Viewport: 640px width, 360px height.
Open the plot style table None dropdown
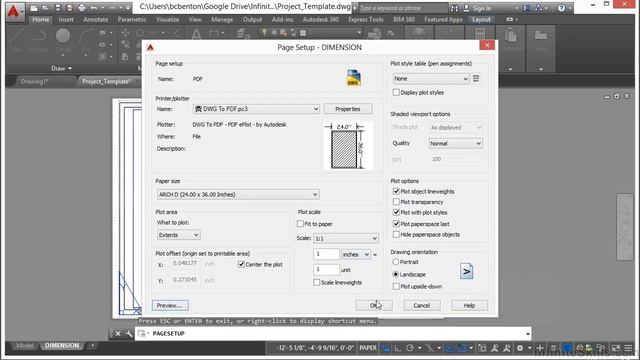pyautogui.click(x=431, y=78)
